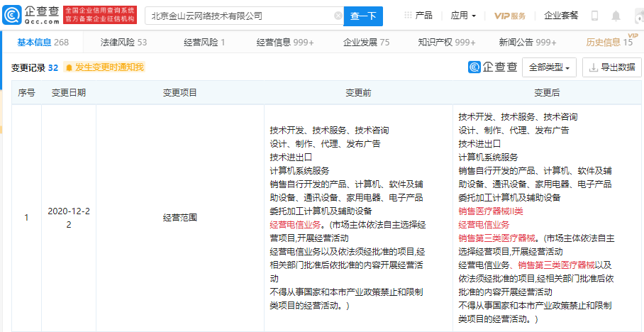The height and width of the screenshot is (332, 644).
Task: Open the notification bell in the header
Action: coord(615,16)
